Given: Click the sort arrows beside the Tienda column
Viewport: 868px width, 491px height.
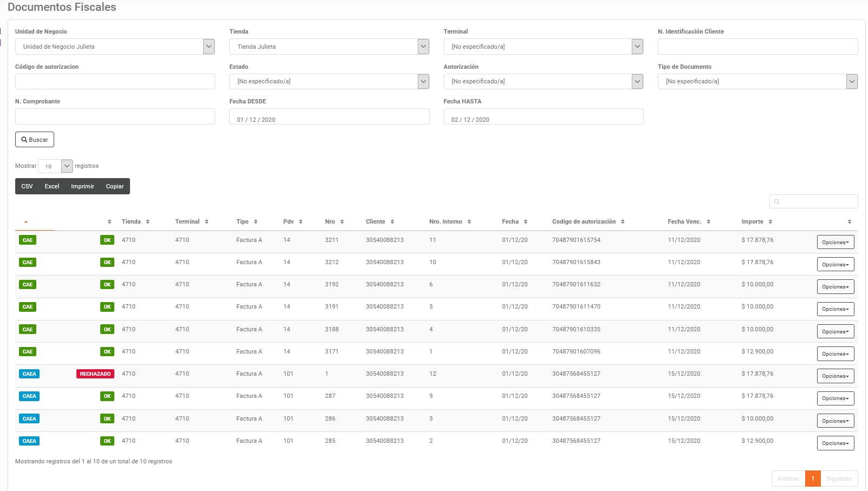Looking at the screenshot, I should 147,222.
